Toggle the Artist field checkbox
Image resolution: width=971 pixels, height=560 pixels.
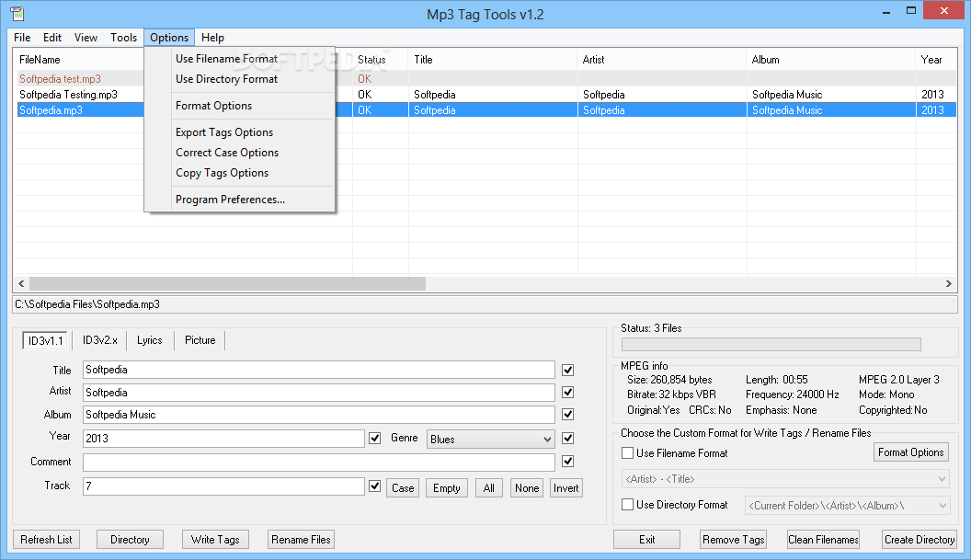point(568,393)
